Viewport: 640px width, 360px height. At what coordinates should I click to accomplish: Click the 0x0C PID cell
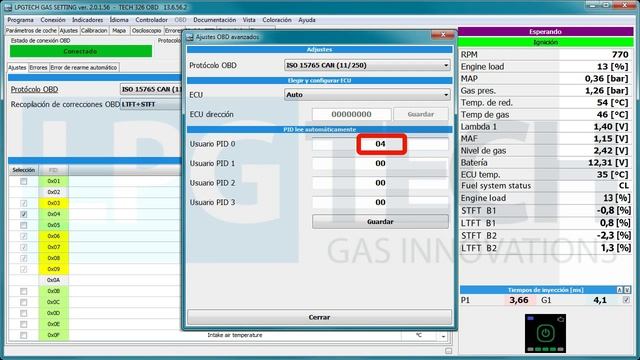53,302
